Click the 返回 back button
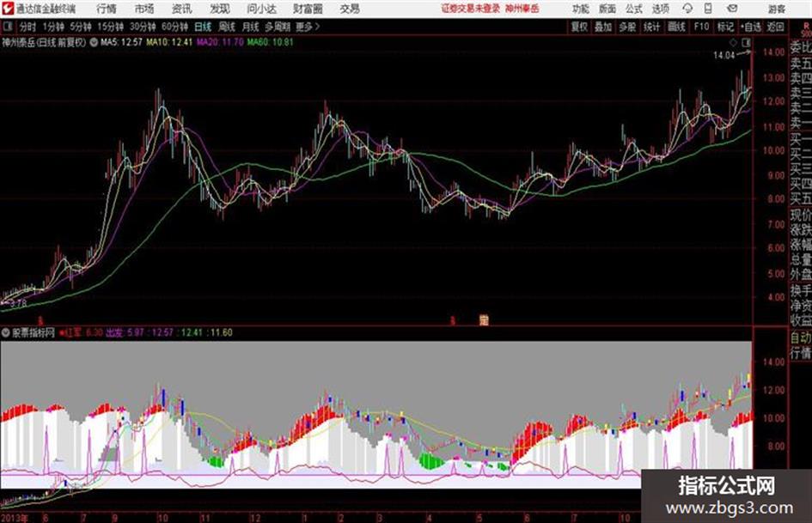The image size is (812, 523). point(775,27)
